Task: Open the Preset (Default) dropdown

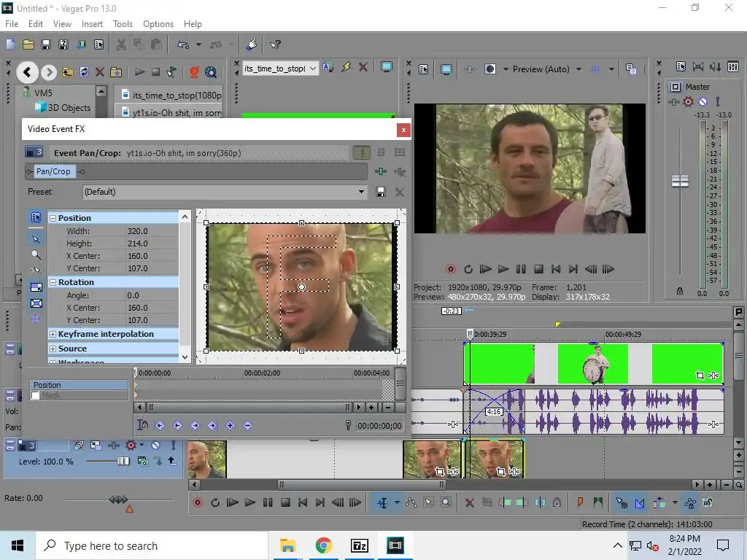Action: point(361,192)
